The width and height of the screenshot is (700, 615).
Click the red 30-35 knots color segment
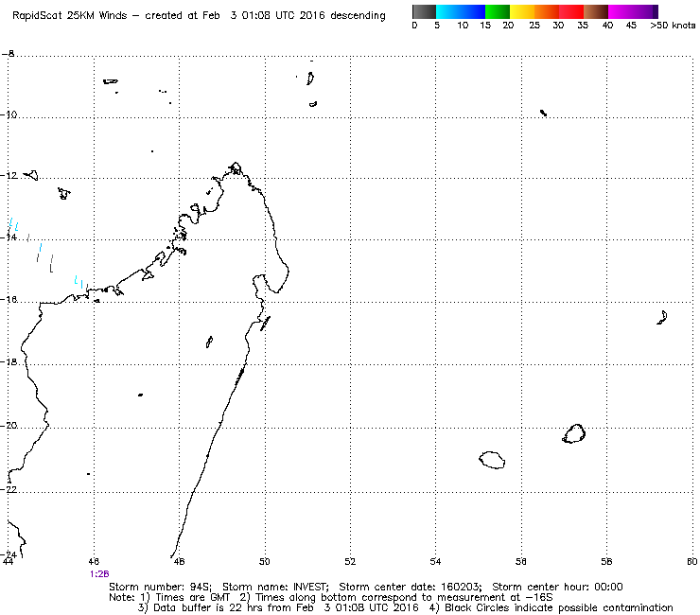571,11
